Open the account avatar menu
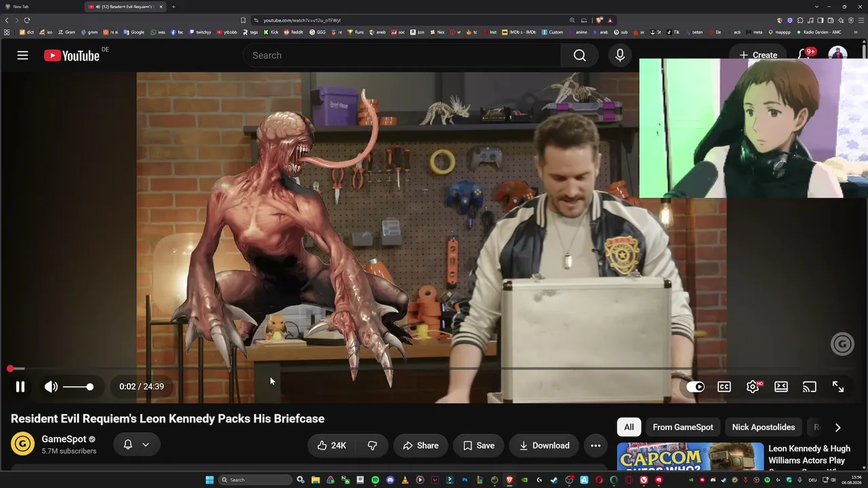 coord(837,56)
